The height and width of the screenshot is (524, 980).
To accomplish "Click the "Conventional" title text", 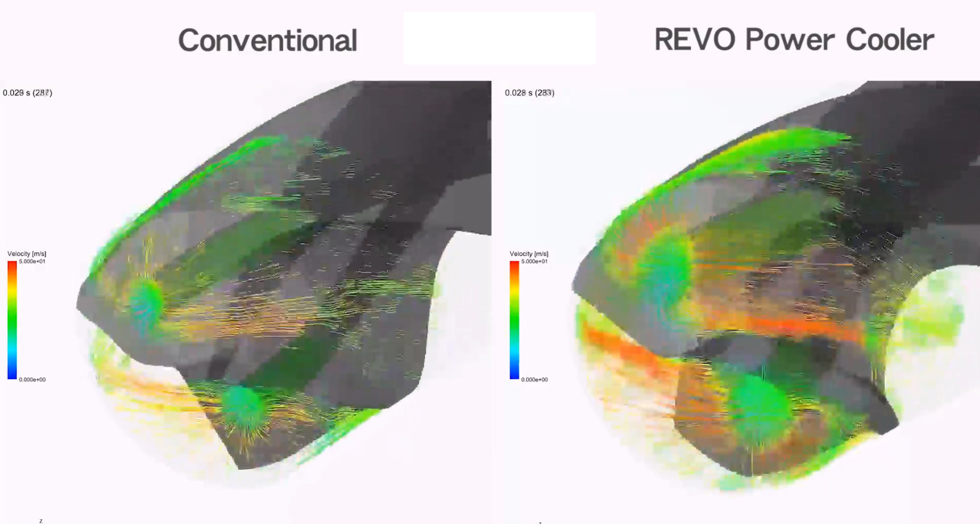I will click(x=268, y=41).
